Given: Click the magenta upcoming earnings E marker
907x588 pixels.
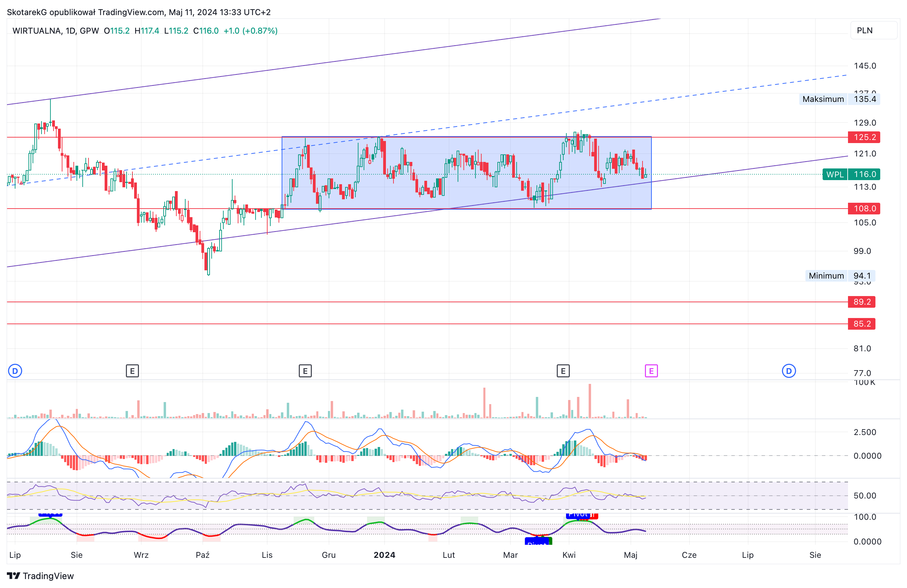Looking at the screenshot, I should click(x=651, y=371).
